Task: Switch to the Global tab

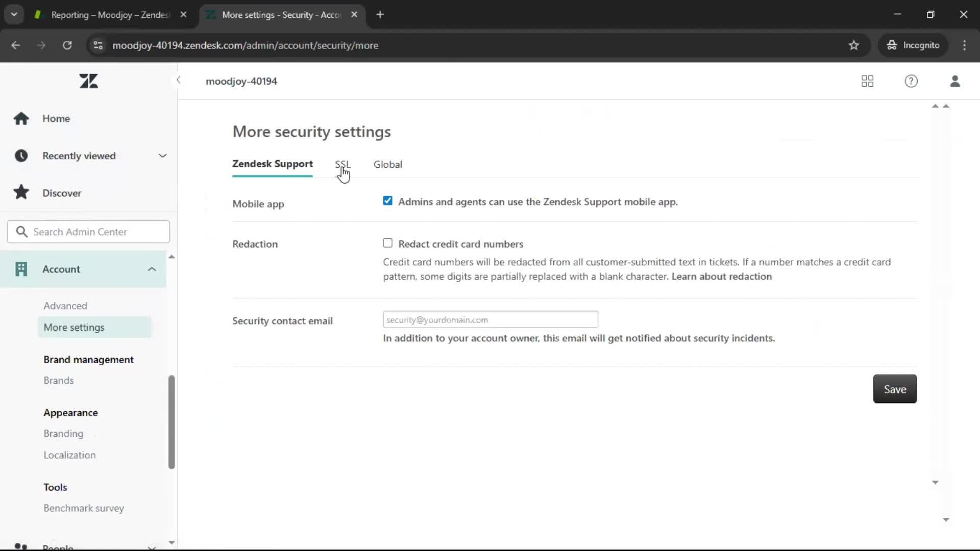Action: (x=388, y=164)
